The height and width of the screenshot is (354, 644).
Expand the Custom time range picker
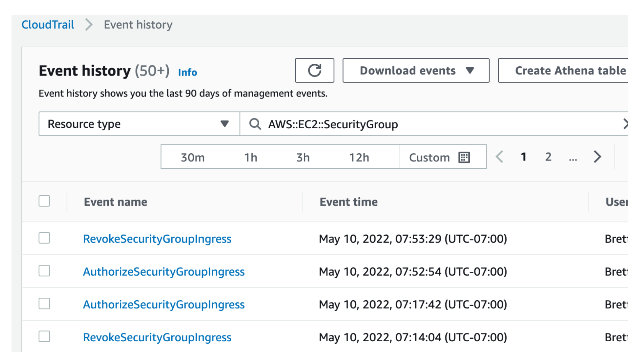[430, 157]
